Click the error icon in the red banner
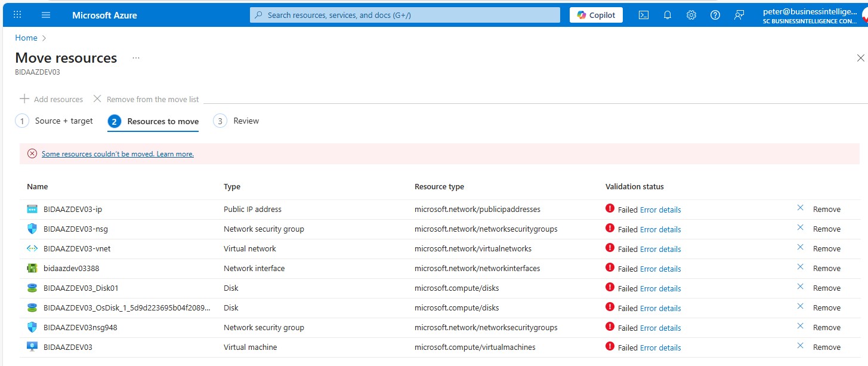The image size is (868, 366). point(32,153)
